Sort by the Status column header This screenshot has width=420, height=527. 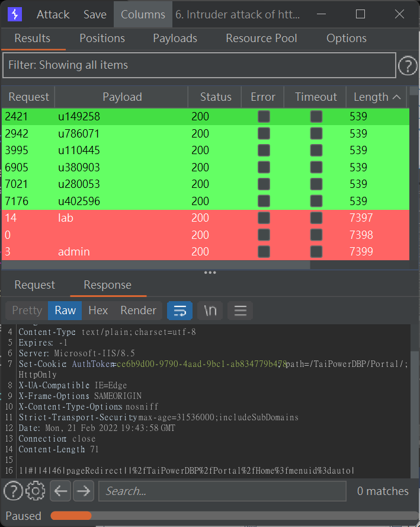(x=215, y=97)
